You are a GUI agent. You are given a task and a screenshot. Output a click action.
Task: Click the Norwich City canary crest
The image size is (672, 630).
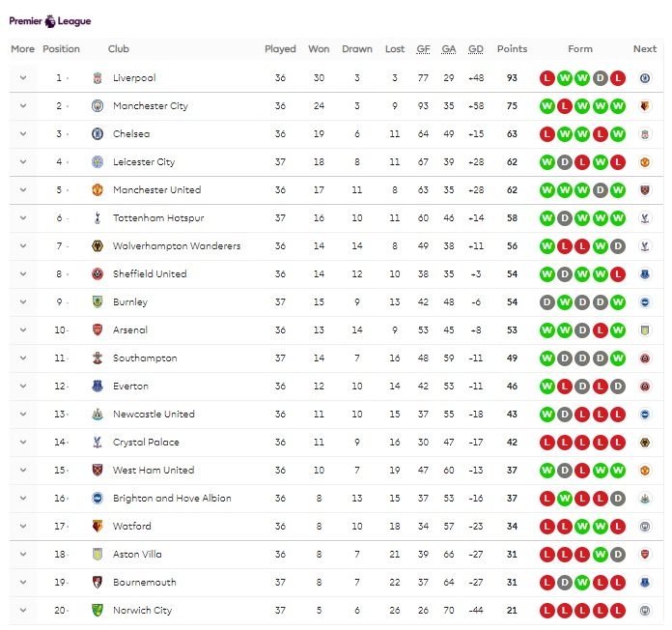[98, 611]
